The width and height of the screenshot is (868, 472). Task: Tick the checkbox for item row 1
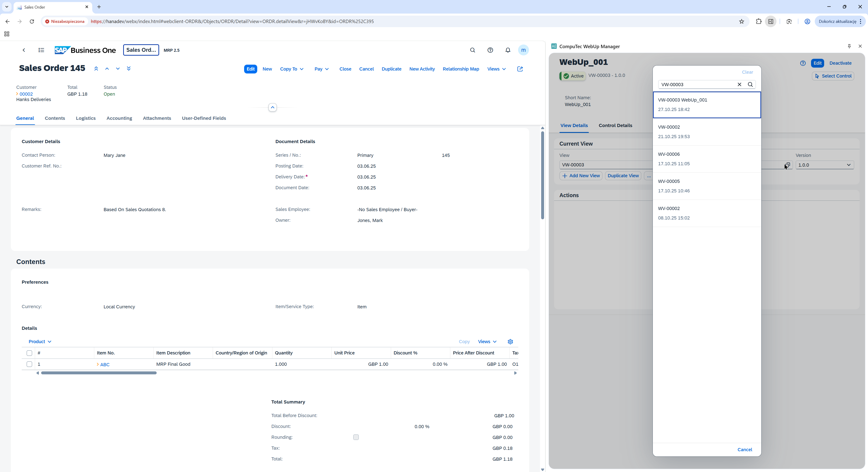(29, 364)
